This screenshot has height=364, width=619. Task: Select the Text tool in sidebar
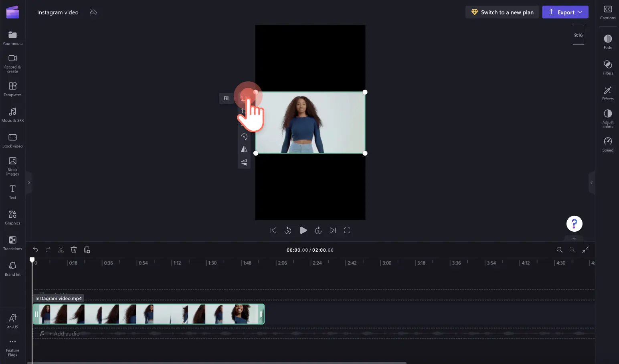(x=12, y=192)
